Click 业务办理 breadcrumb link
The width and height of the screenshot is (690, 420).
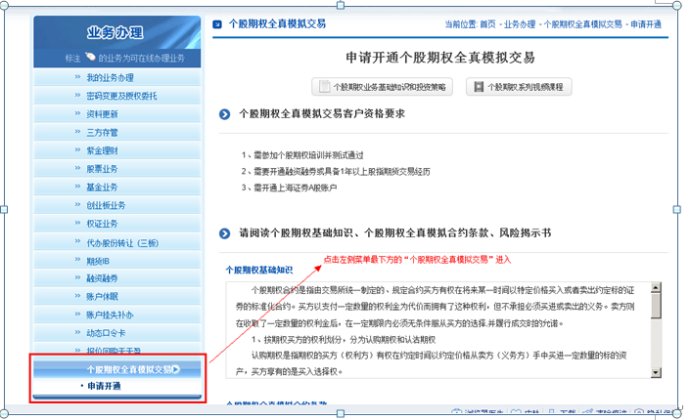pyautogui.click(x=520, y=25)
